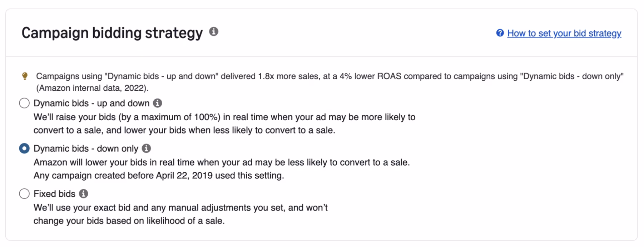Click the blue question mark help icon

pos(500,33)
